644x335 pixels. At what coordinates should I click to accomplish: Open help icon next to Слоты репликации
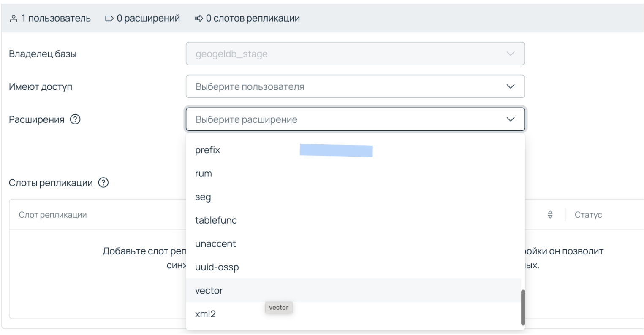tap(103, 183)
